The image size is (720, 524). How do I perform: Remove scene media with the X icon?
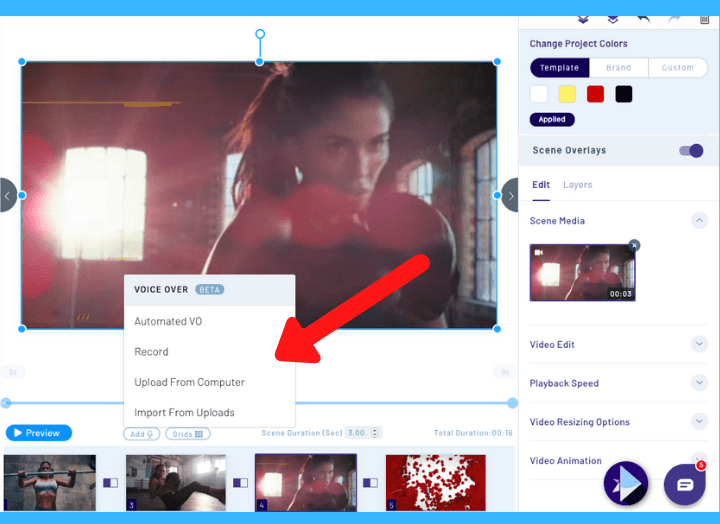coord(634,245)
